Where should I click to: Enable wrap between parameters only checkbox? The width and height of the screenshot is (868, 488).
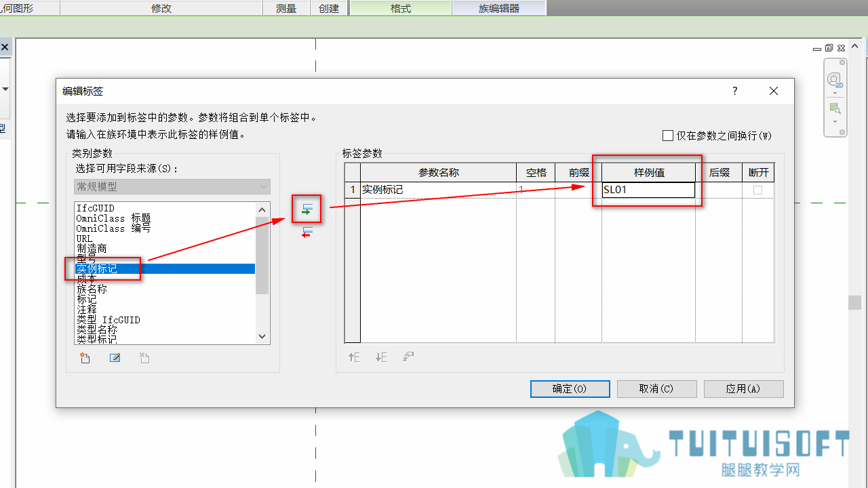click(668, 136)
